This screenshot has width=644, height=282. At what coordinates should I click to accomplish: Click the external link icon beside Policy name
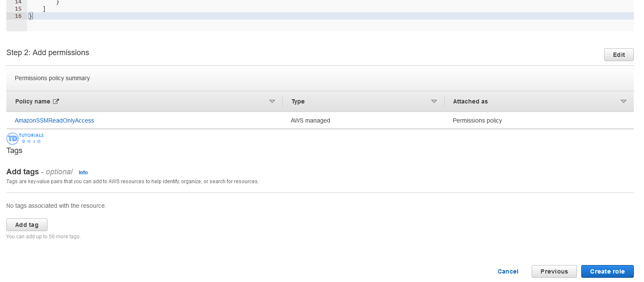point(56,102)
